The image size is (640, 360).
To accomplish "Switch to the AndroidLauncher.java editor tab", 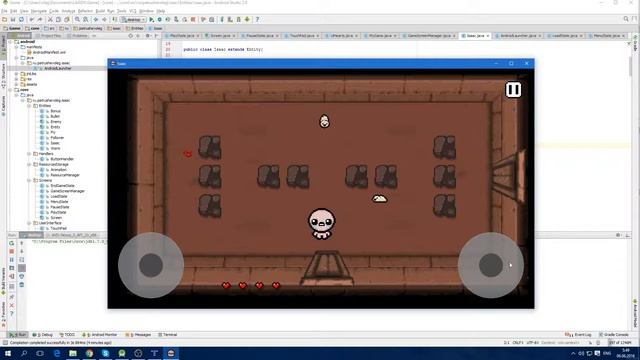I will pyautogui.click(x=518, y=36).
